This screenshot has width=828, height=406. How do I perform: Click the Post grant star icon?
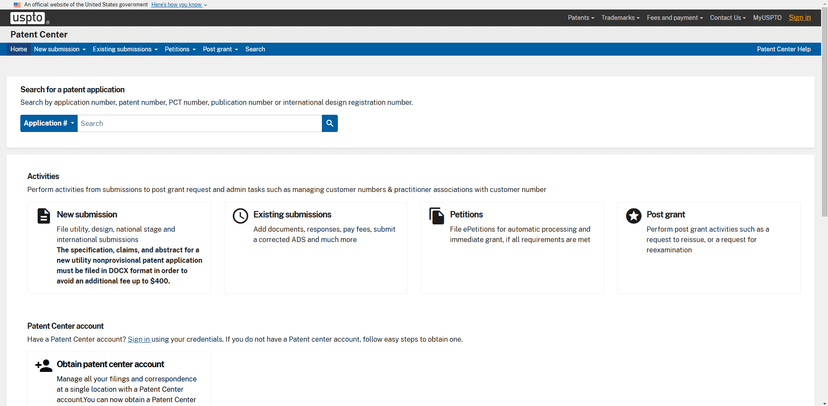(x=633, y=215)
